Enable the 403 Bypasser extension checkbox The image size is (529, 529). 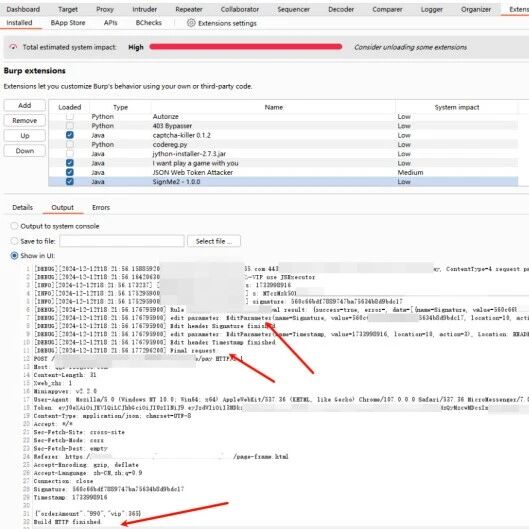[x=69, y=126]
